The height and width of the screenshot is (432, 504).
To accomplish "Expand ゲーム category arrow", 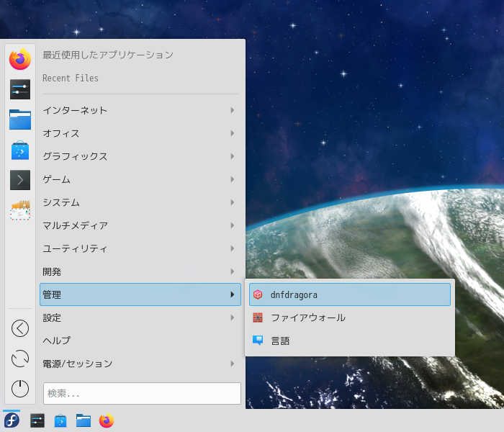I will tap(233, 179).
